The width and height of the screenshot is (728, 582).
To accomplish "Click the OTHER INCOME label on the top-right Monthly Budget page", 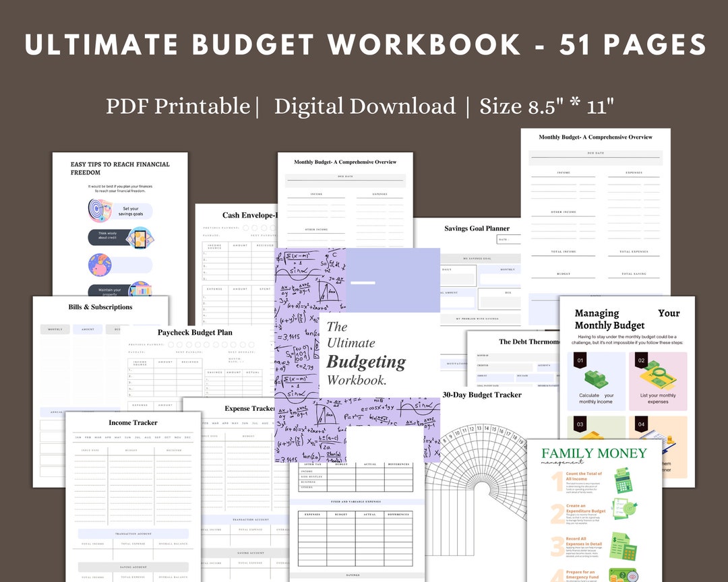I will tap(563, 212).
